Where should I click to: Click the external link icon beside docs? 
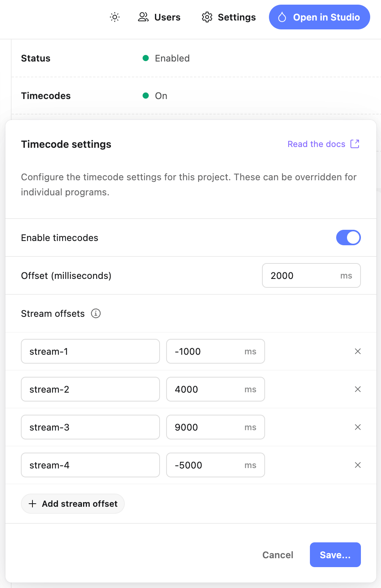tap(355, 144)
